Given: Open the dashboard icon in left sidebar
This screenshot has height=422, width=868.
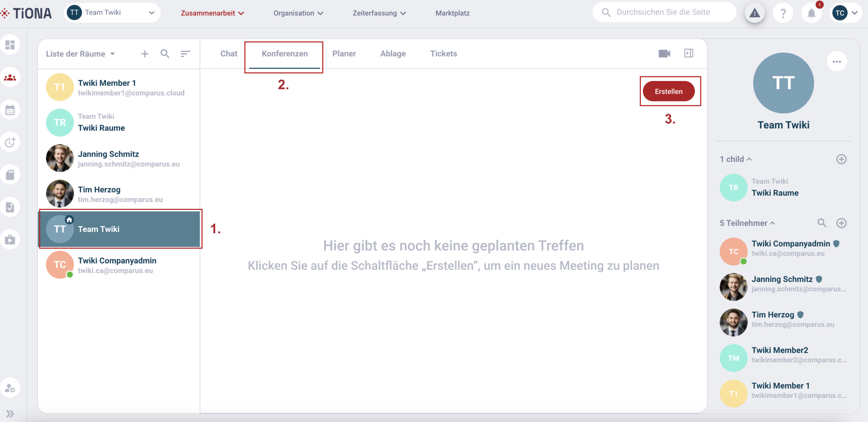Looking at the screenshot, I should pyautogui.click(x=10, y=45).
